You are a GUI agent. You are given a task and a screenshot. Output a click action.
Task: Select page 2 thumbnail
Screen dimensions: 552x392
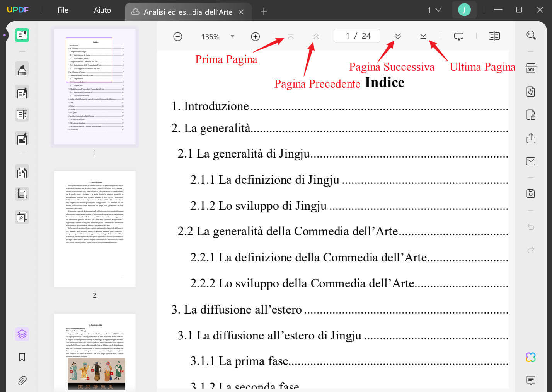pos(95,229)
